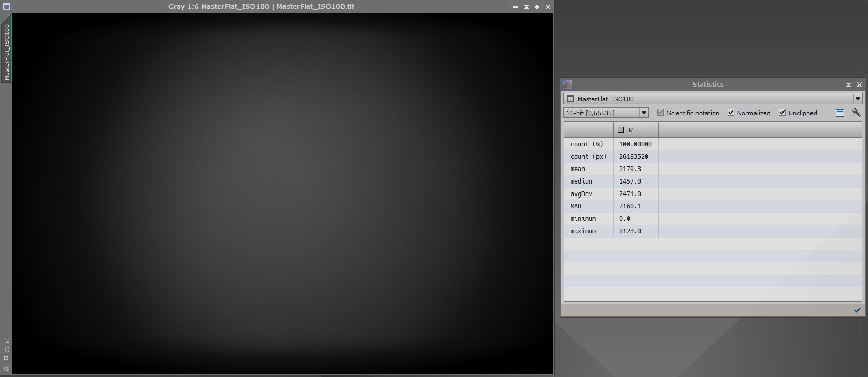The height and width of the screenshot is (377, 868).
Task: Select the MAD row label
Action: coord(576,206)
